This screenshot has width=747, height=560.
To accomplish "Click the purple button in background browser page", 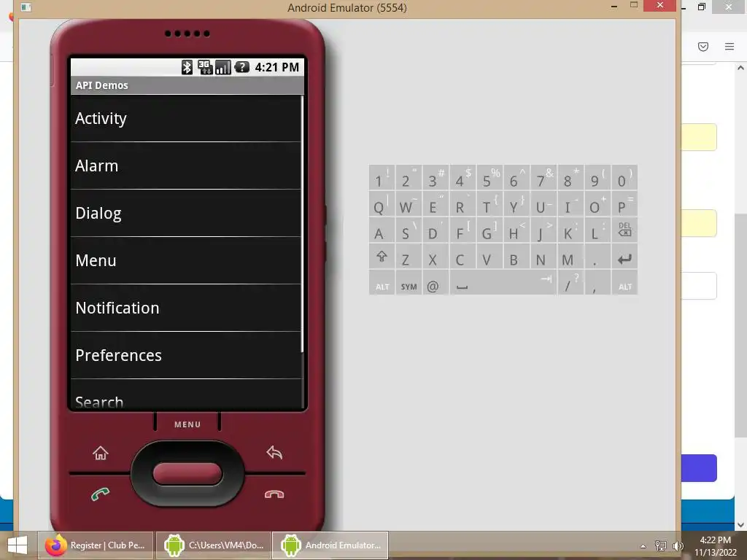I will pyautogui.click(x=699, y=468).
